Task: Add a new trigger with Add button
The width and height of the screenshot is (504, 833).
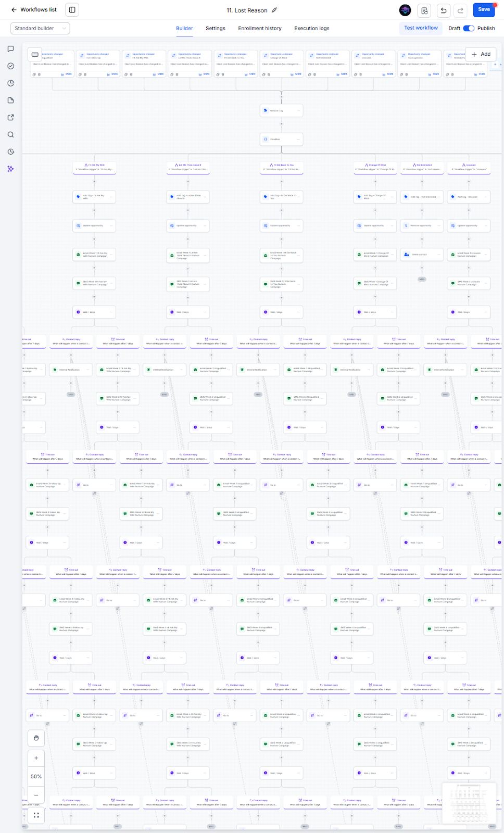Action: [481, 54]
